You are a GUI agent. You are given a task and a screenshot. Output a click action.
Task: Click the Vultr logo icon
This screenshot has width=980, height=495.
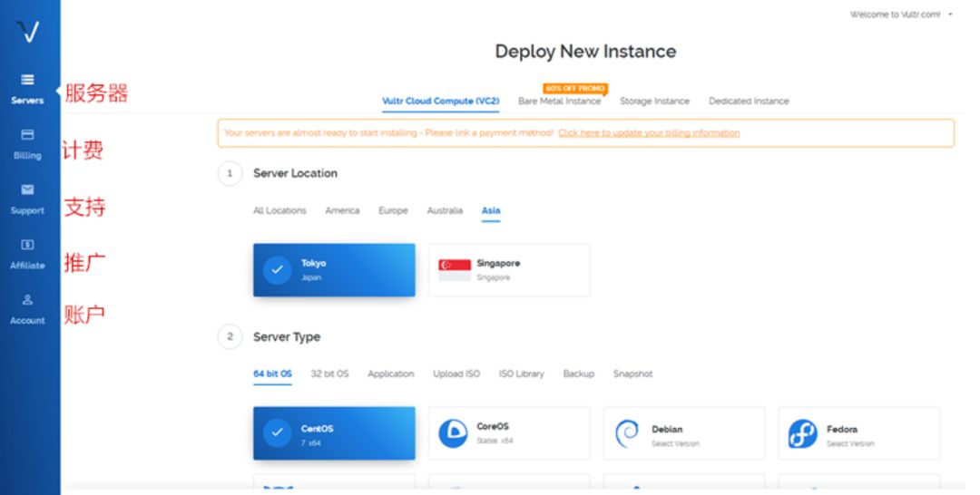tap(28, 34)
